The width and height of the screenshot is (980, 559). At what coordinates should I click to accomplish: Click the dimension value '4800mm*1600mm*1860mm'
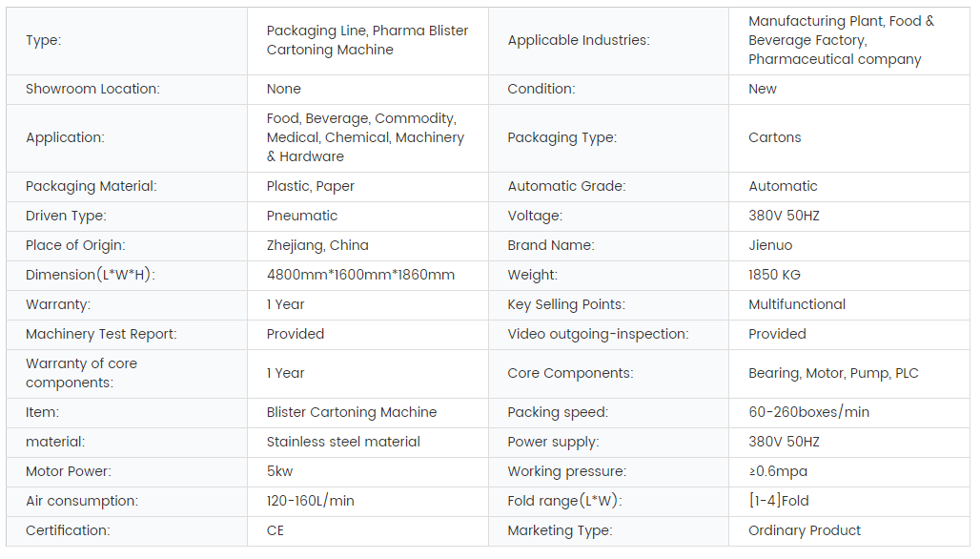[x=360, y=275]
